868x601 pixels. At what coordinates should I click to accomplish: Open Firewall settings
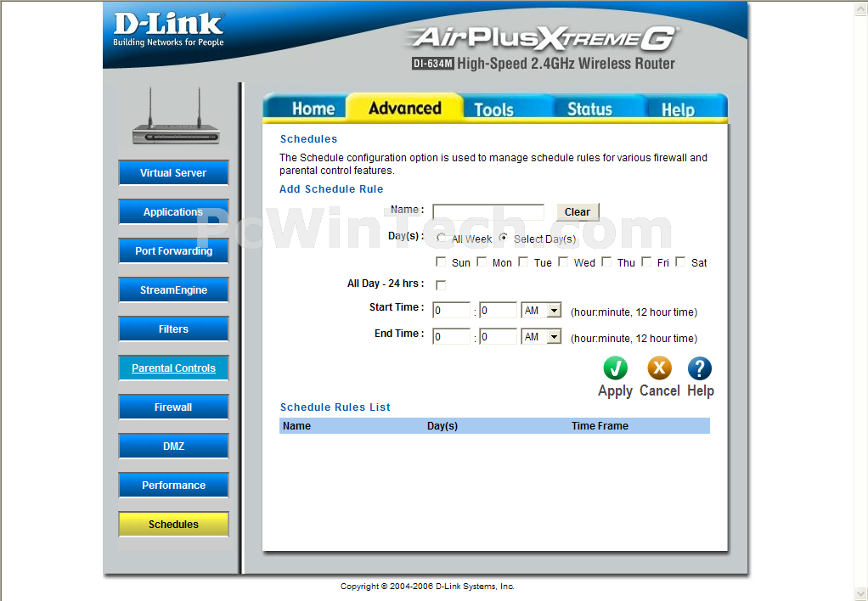pos(173,407)
